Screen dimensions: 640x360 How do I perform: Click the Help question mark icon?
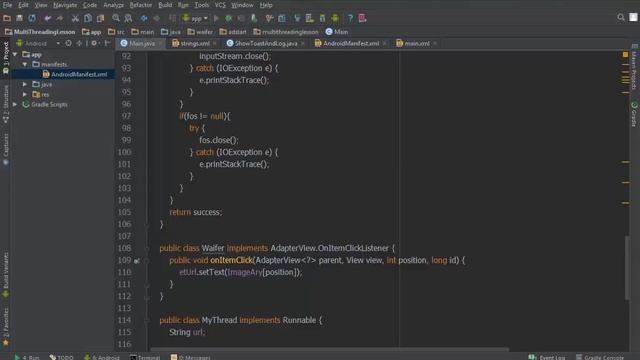[350, 18]
